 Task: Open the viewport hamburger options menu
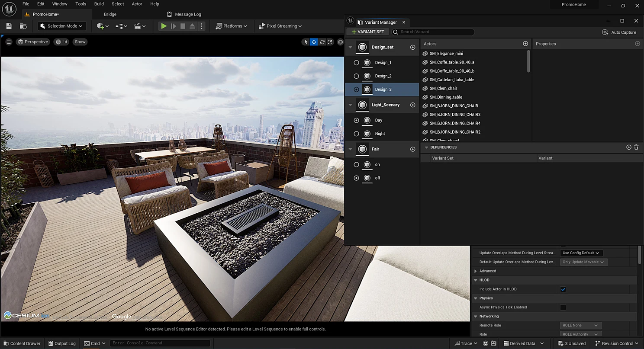pyautogui.click(x=9, y=42)
